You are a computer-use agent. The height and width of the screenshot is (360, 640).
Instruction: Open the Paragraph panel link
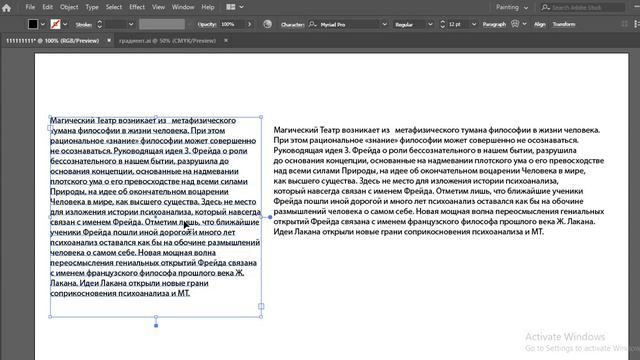point(494,24)
